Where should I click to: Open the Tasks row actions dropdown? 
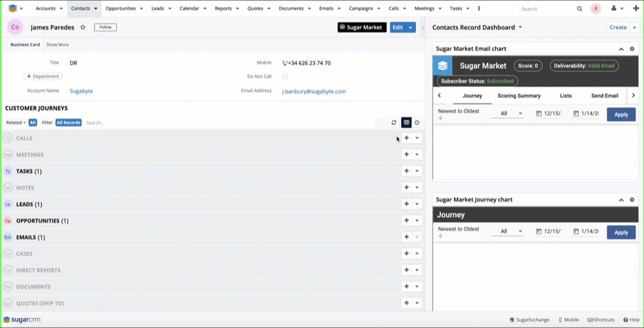tap(417, 171)
